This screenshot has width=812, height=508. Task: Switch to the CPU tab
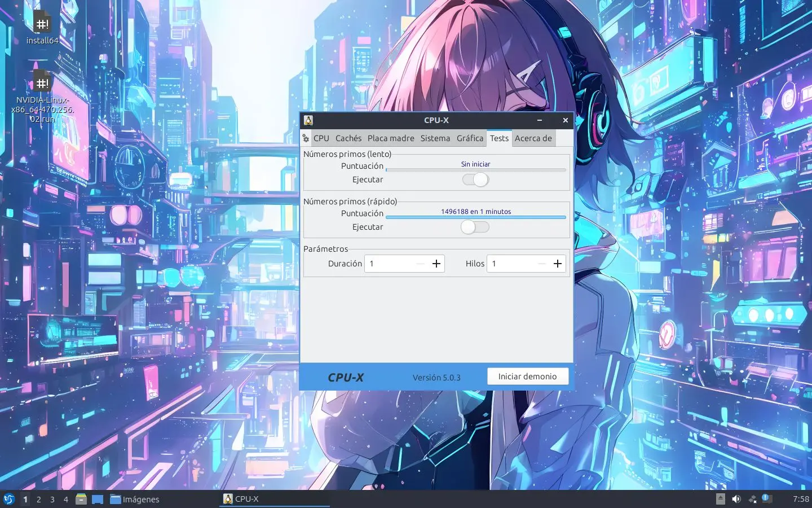[321, 138]
